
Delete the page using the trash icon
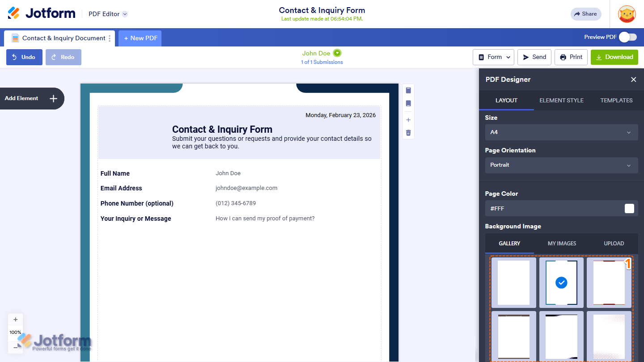pyautogui.click(x=408, y=132)
